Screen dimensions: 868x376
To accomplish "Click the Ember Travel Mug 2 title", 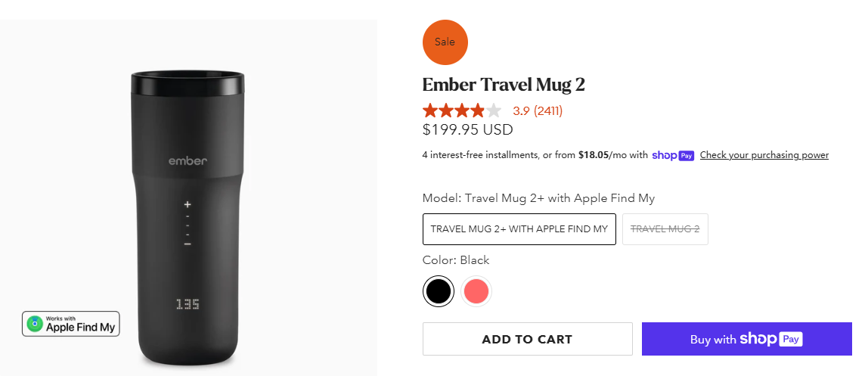I will pos(504,84).
